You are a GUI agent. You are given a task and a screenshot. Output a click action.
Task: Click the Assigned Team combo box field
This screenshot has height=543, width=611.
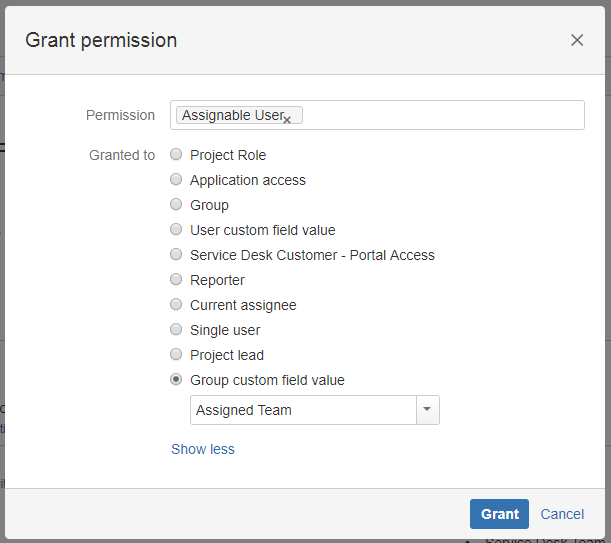click(302, 410)
